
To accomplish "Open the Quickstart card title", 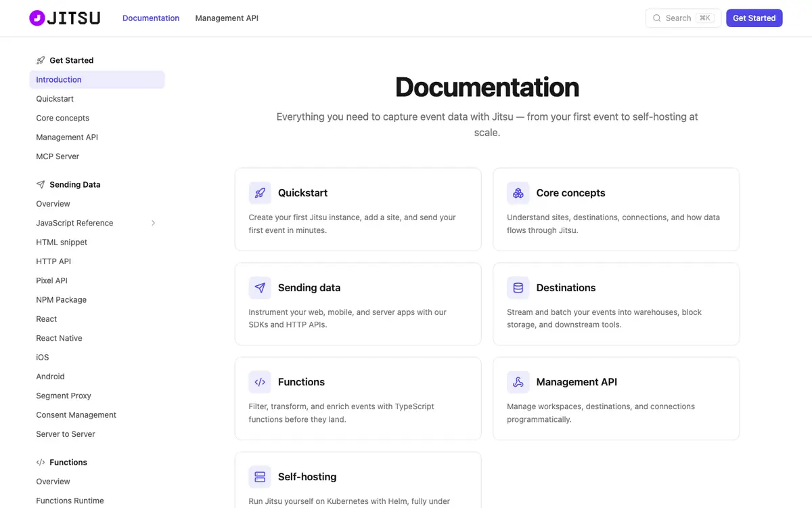I will (x=302, y=193).
